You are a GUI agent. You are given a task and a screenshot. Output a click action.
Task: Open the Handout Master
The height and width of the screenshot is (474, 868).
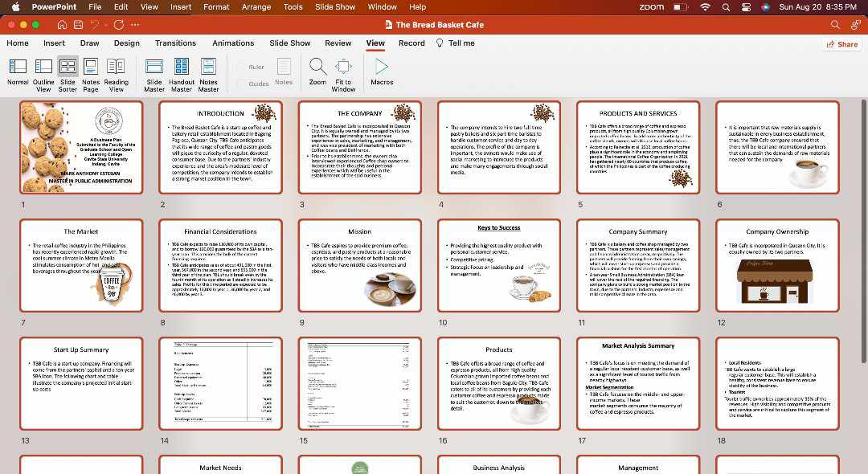pyautogui.click(x=182, y=75)
